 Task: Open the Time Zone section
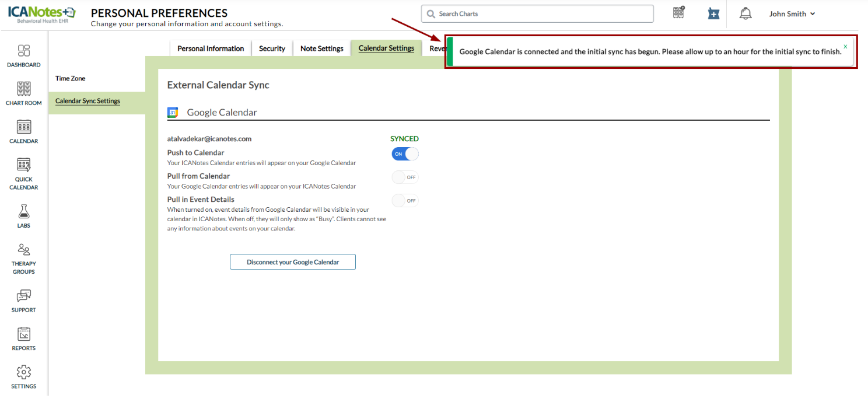click(71, 78)
